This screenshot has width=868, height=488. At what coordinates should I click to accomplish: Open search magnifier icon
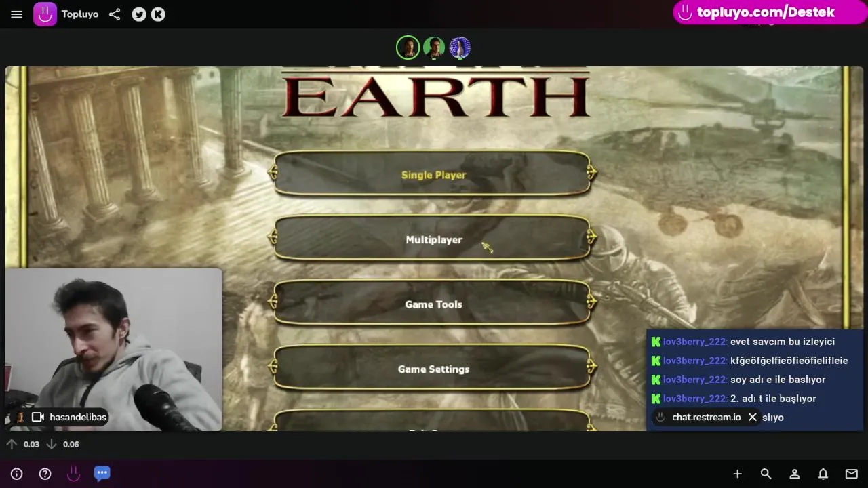[766, 474]
